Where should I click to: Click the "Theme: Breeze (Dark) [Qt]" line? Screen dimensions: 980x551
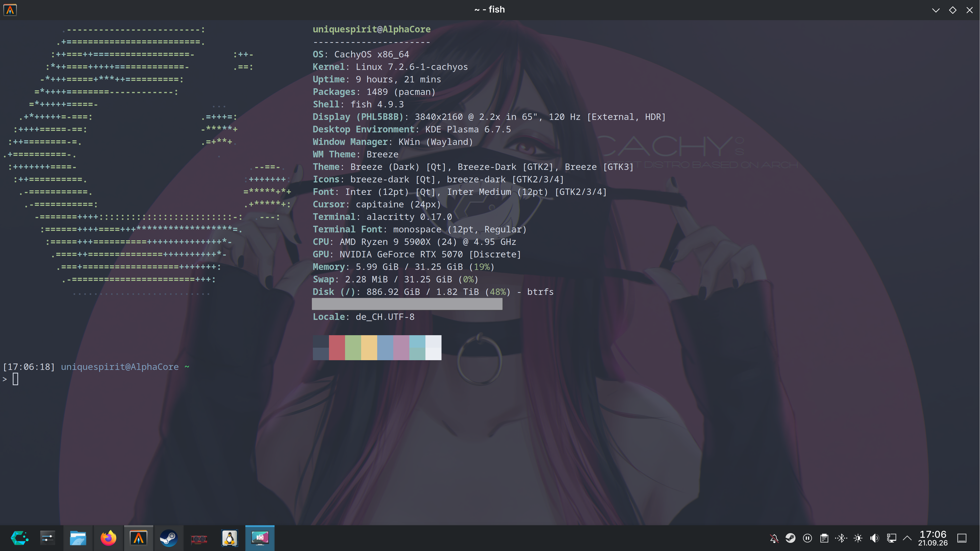pyautogui.click(x=473, y=167)
